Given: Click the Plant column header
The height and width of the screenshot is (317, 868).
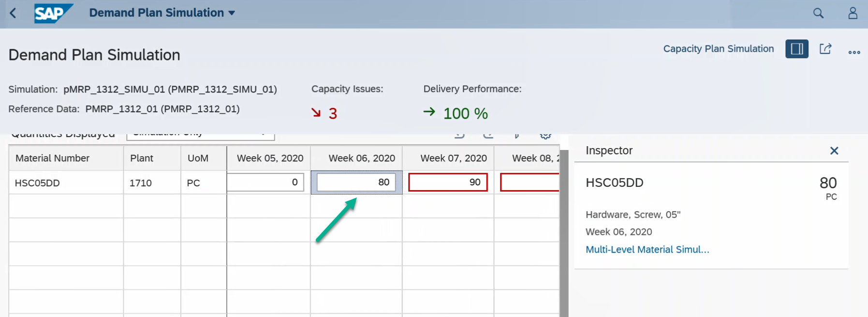Looking at the screenshot, I should pos(141,158).
